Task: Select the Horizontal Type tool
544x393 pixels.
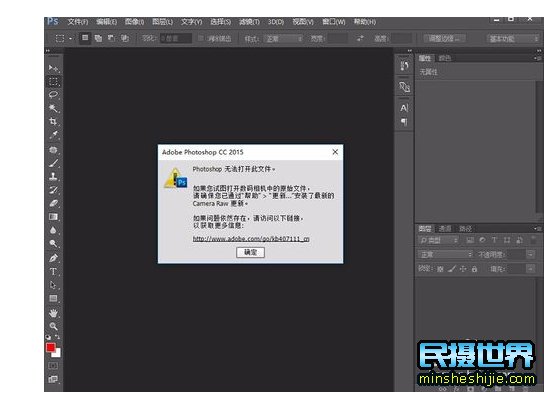Action: (x=53, y=272)
